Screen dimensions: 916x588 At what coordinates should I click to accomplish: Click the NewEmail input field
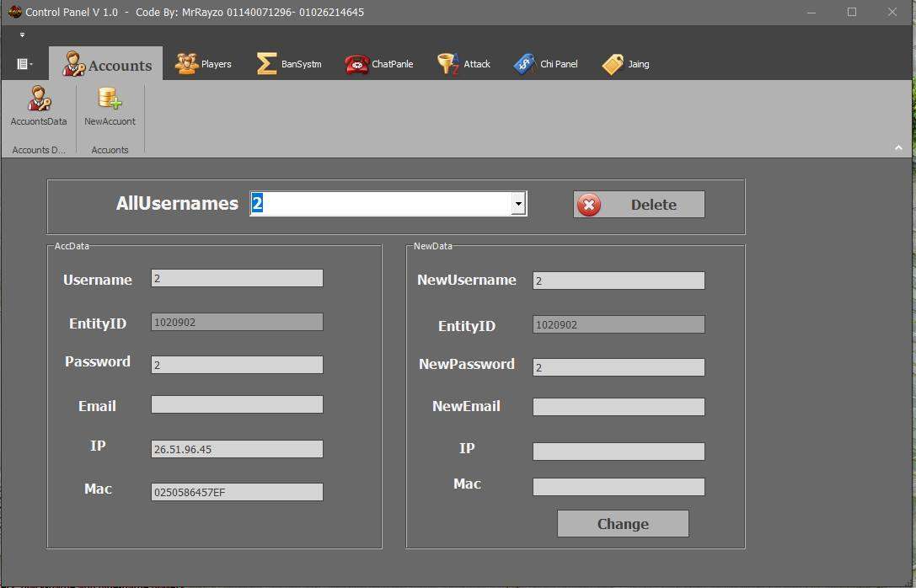pyautogui.click(x=619, y=407)
